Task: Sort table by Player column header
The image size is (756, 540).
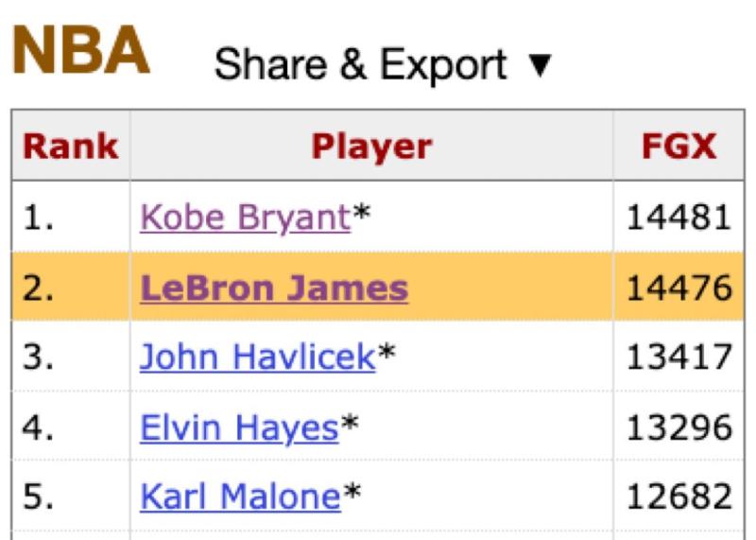Action: tap(371, 146)
